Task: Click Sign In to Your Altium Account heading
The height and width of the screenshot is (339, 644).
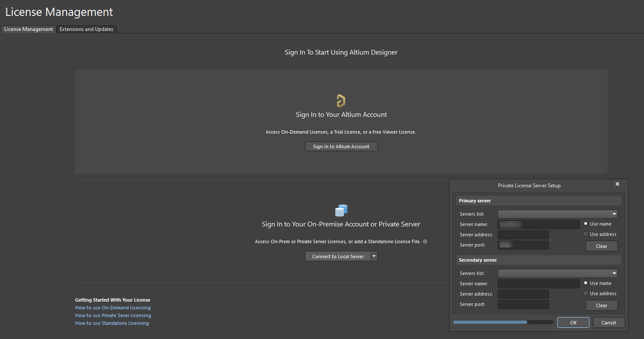Action: [341, 115]
